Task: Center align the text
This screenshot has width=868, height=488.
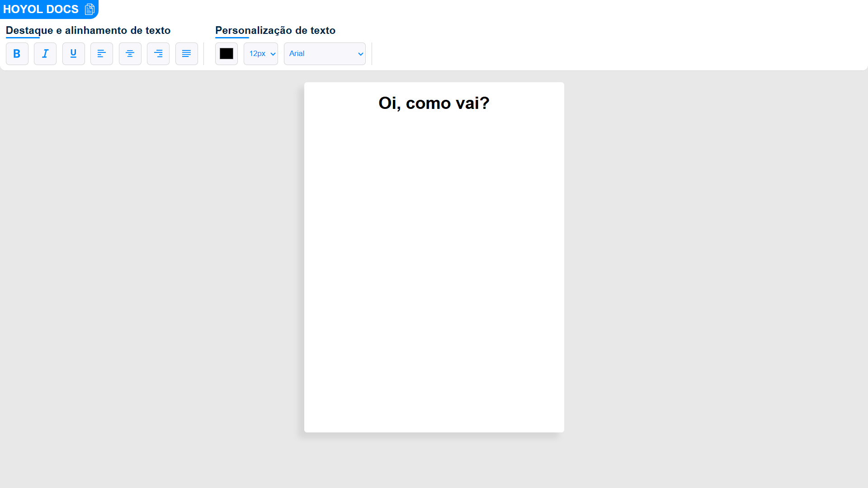Action: [130, 54]
